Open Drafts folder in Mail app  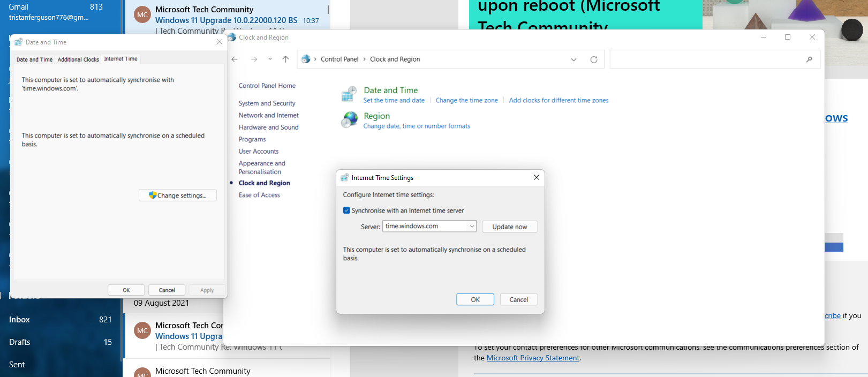tap(61, 342)
